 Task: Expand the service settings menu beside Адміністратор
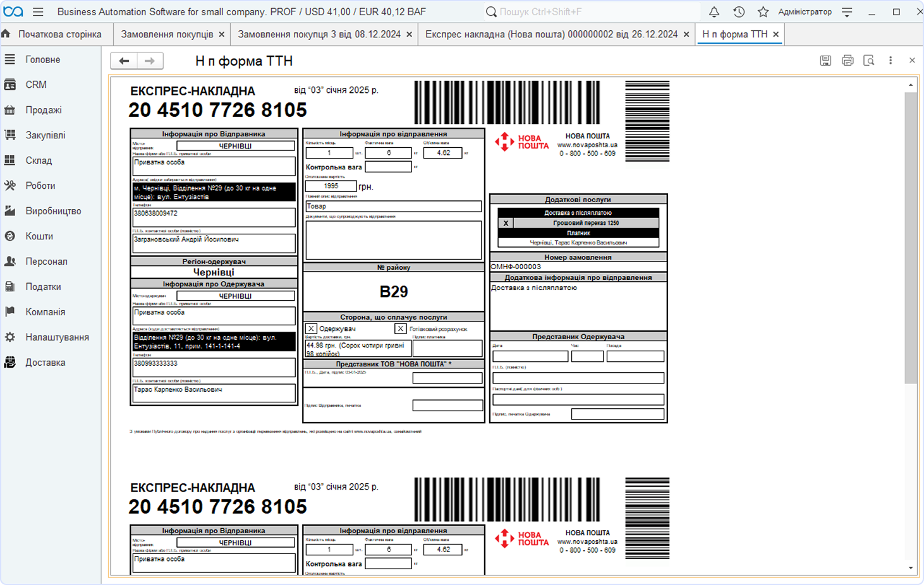(848, 12)
